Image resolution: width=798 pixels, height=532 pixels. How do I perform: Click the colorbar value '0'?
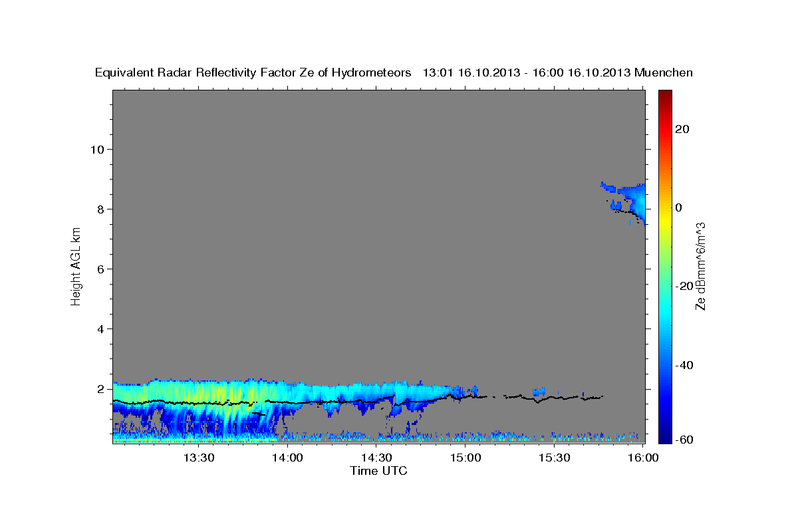click(x=679, y=207)
